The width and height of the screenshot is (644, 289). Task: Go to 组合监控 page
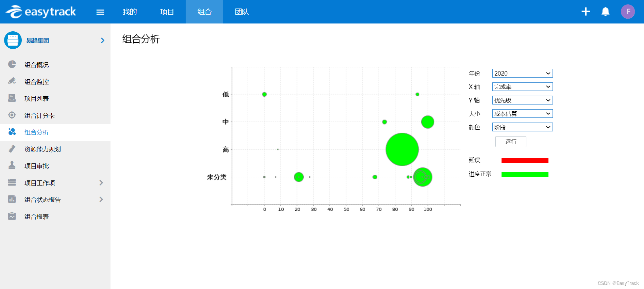point(36,82)
